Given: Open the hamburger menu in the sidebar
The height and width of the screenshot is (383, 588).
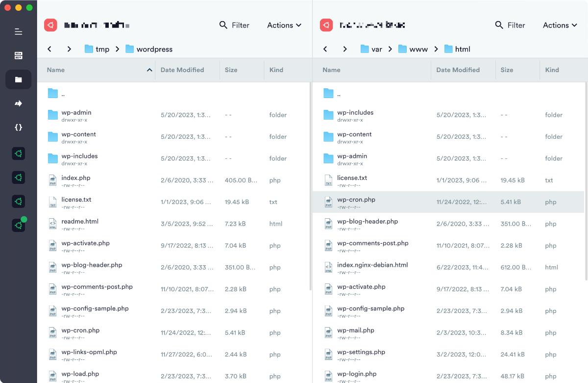Looking at the screenshot, I should pyautogui.click(x=19, y=32).
